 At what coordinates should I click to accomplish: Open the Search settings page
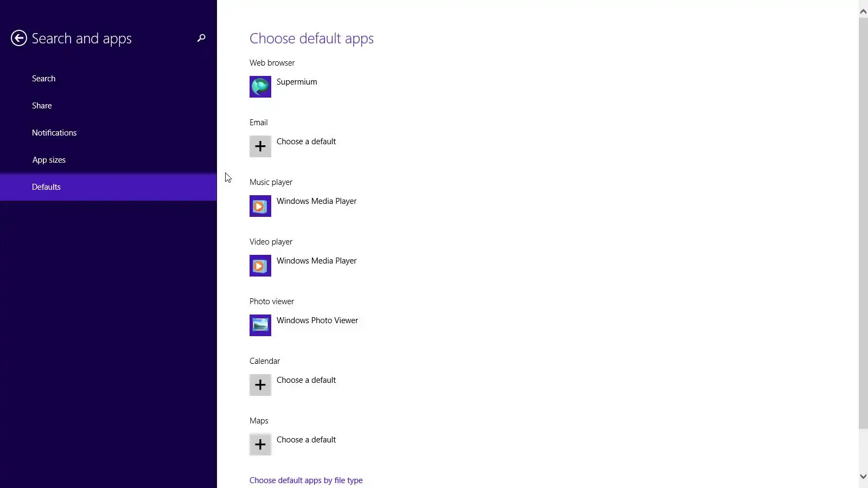108,79
